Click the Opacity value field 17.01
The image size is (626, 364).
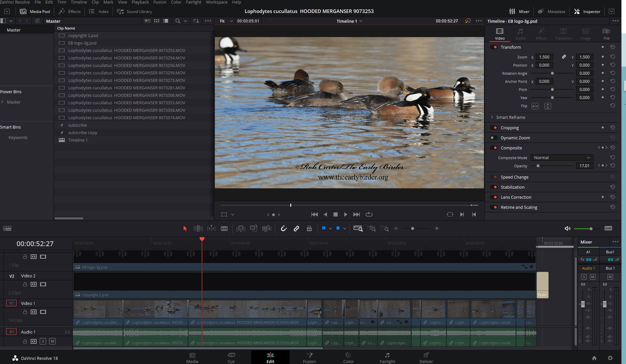point(584,166)
